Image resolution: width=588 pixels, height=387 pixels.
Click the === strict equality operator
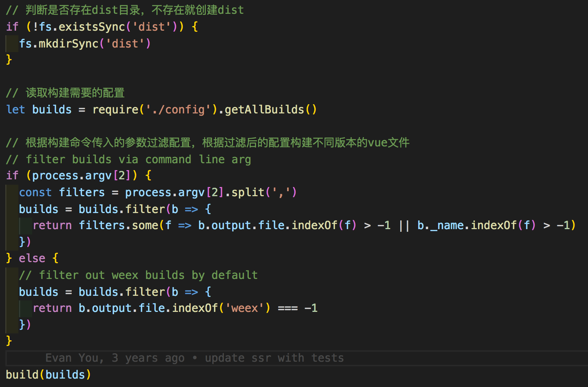coord(287,308)
